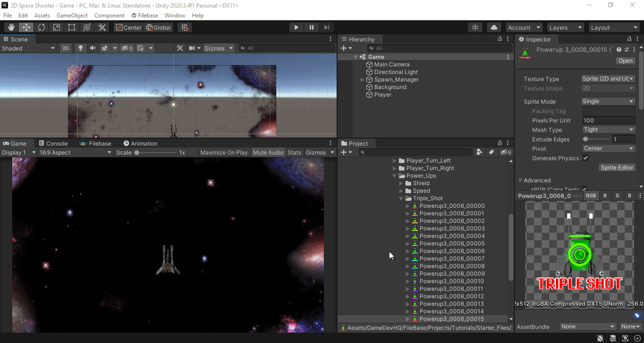This screenshot has width=644, height=343.
Task: Open the GameObject menu
Action: click(x=72, y=16)
